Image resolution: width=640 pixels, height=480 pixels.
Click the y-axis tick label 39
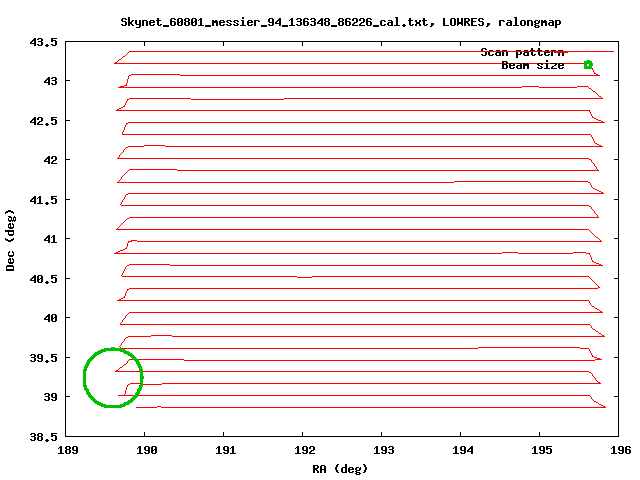51,397
